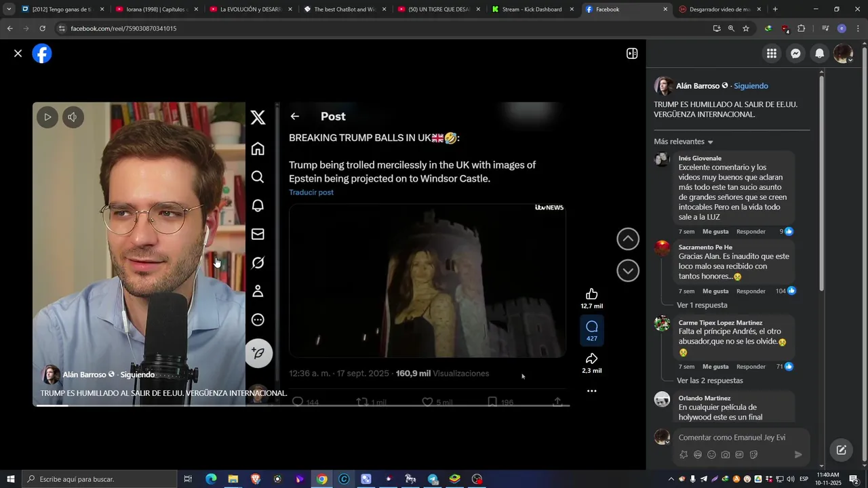Attach a photo using the camera icon

[x=726, y=455]
